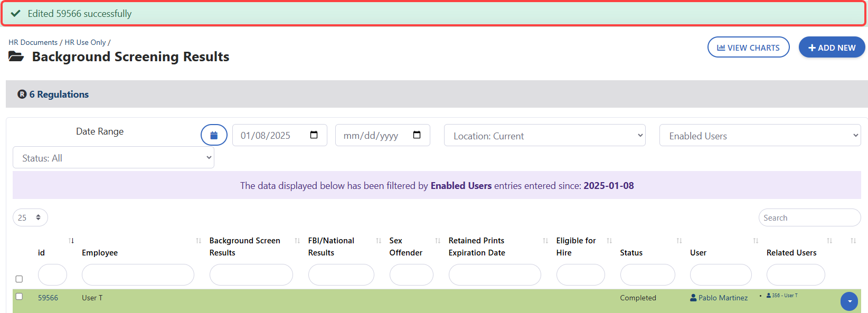Click into the table Search field

click(x=809, y=217)
